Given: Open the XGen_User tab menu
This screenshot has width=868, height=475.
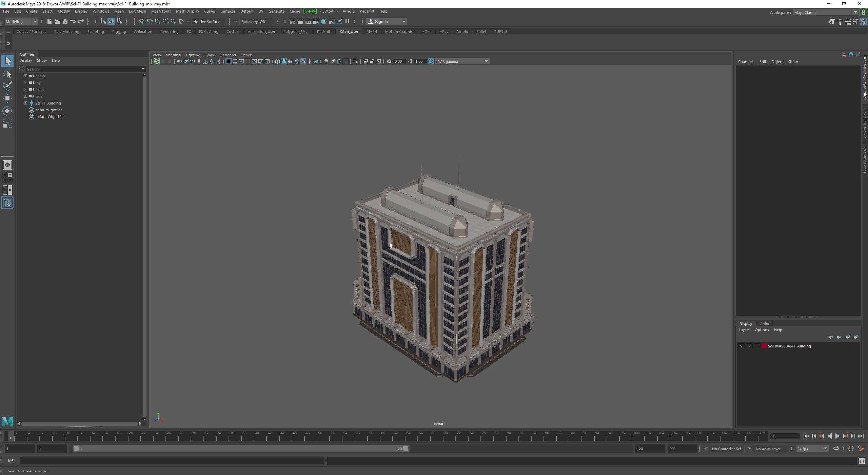Looking at the screenshot, I should pyautogui.click(x=348, y=32).
